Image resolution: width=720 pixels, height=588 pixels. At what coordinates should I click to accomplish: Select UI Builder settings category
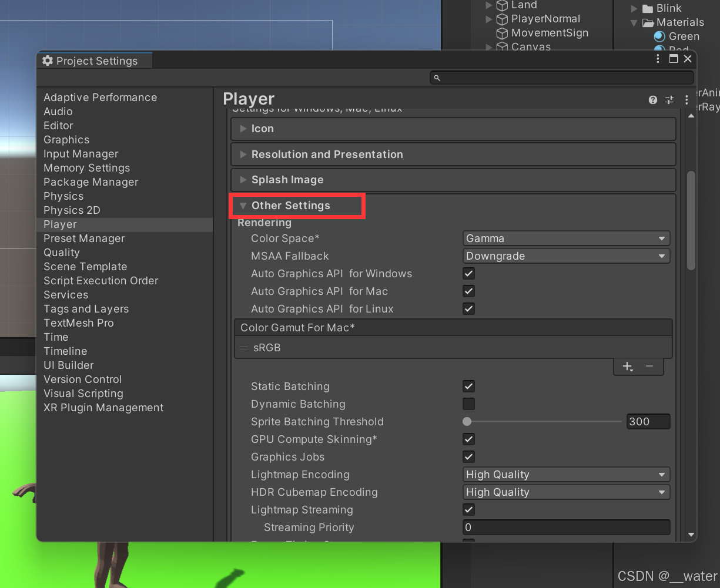click(69, 365)
